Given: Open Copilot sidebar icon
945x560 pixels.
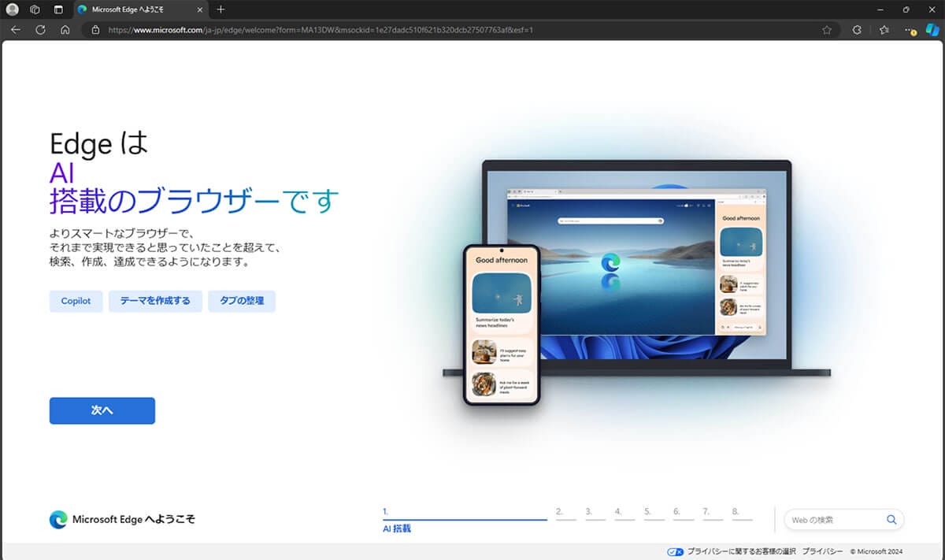Looking at the screenshot, I should (934, 30).
